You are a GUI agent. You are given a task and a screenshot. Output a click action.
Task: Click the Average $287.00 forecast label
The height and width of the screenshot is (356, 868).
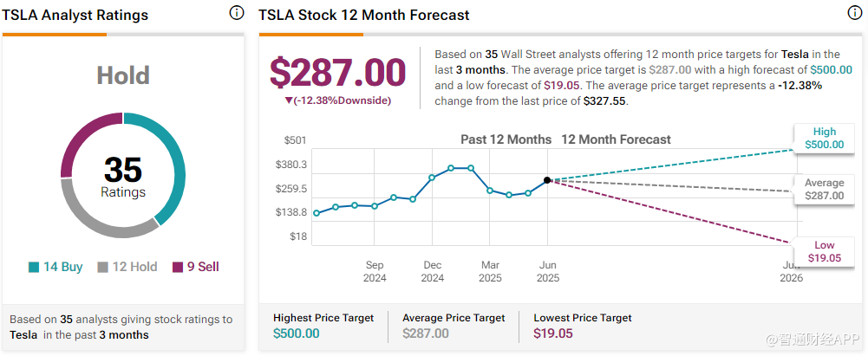(x=823, y=190)
